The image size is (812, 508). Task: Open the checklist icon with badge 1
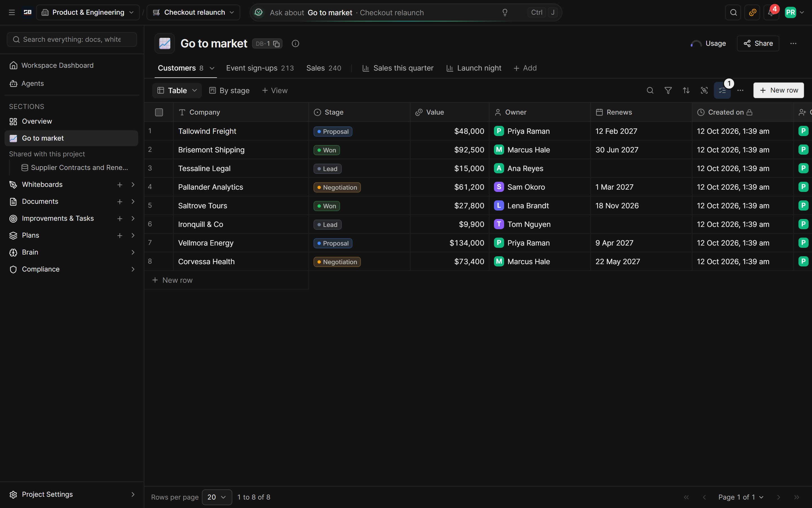click(x=722, y=90)
